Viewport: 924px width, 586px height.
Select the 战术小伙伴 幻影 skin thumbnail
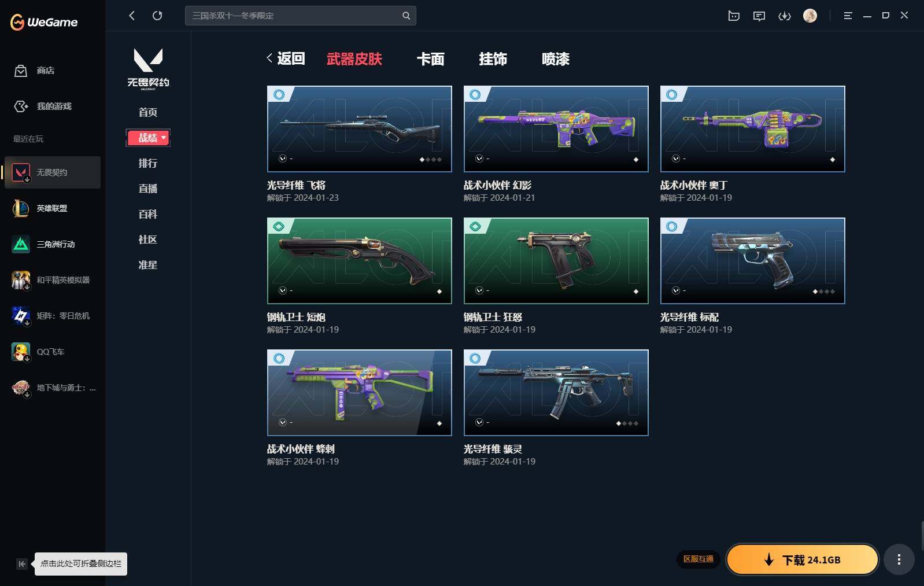point(556,129)
